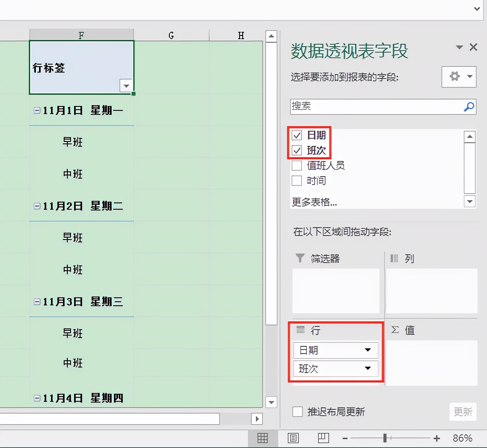Open dropdown arrow next to gear icon

(470, 77)
